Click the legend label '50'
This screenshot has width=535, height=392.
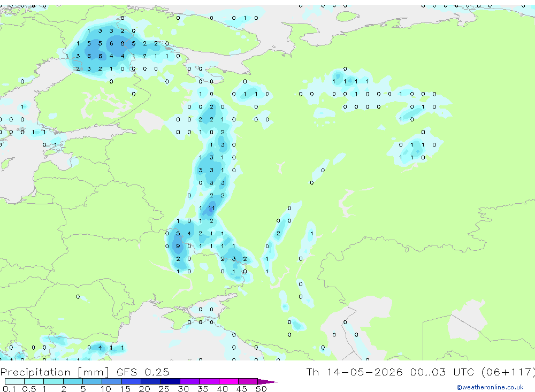(262, 389)
